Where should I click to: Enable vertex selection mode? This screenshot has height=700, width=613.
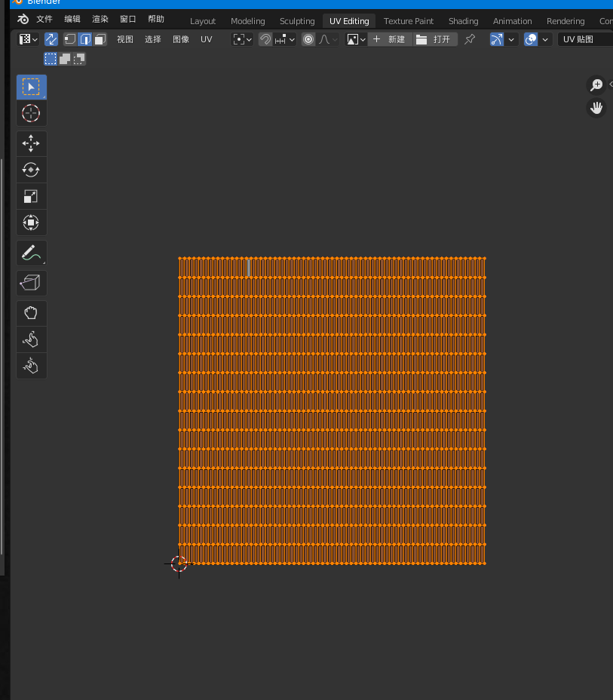(x=70, y=39)
